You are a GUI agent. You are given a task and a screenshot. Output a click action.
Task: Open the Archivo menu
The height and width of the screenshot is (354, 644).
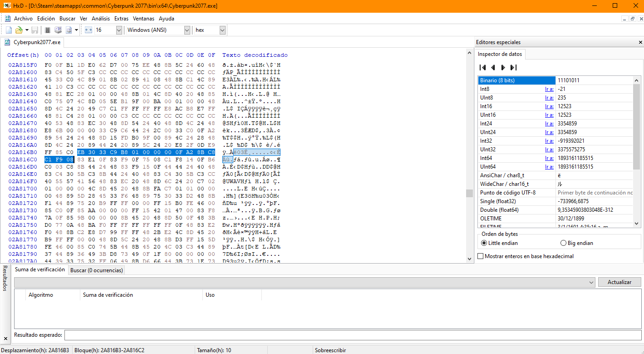23,19
